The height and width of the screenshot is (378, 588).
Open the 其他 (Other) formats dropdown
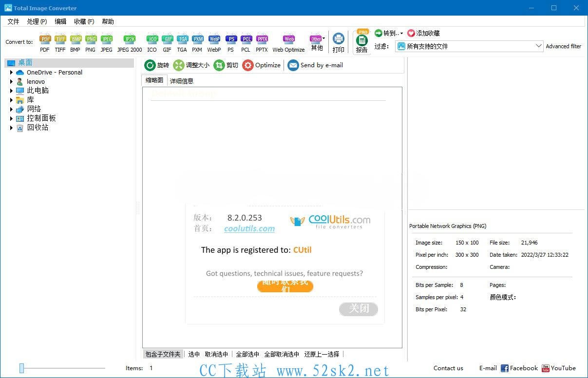(x=317, y=43)
